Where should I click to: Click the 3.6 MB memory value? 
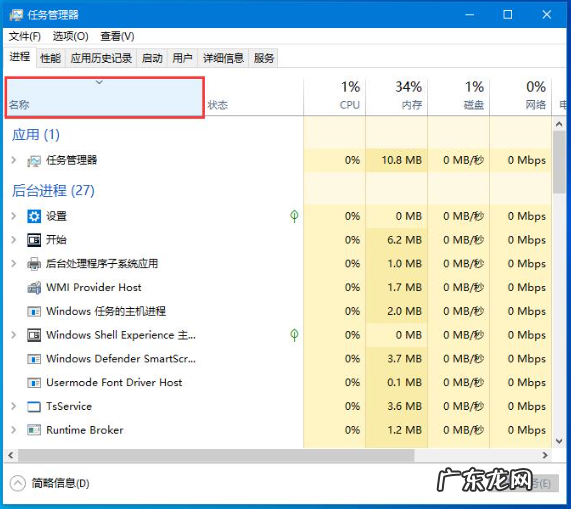click(404, 406)
